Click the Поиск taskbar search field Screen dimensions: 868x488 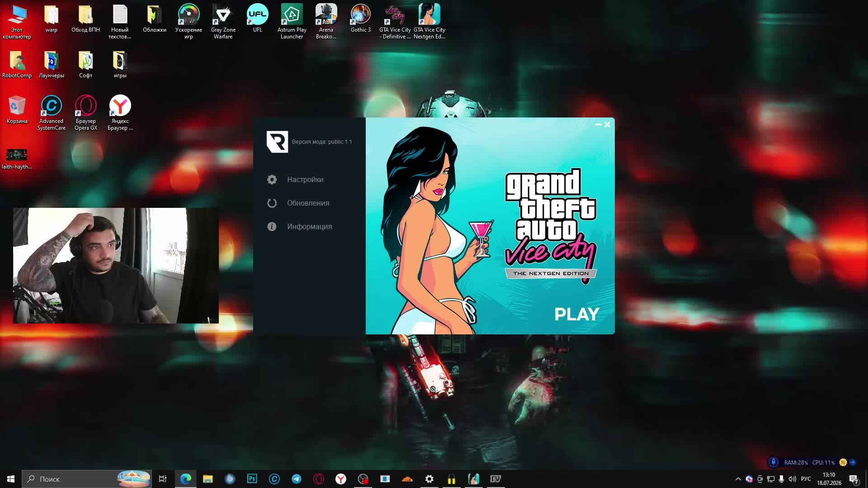87,479
